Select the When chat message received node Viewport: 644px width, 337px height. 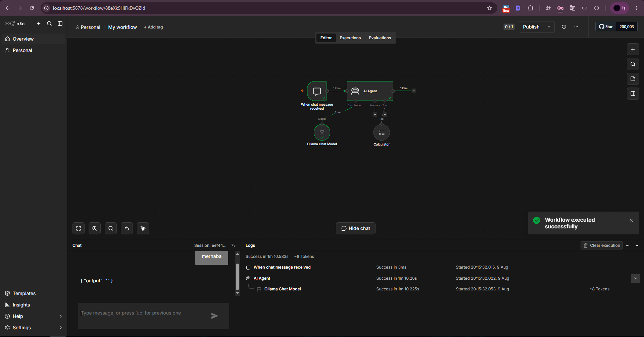tap(317, 91)
